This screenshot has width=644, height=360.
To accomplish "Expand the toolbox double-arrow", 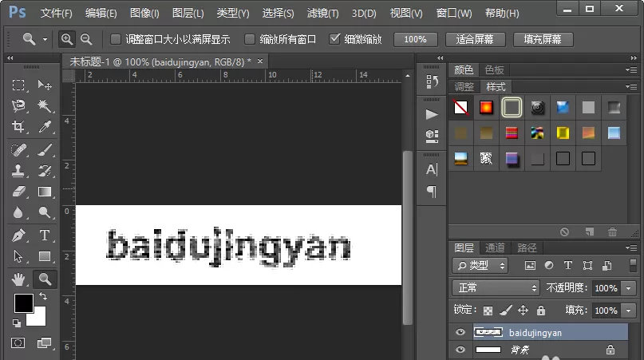I will [x=10, y=58].
